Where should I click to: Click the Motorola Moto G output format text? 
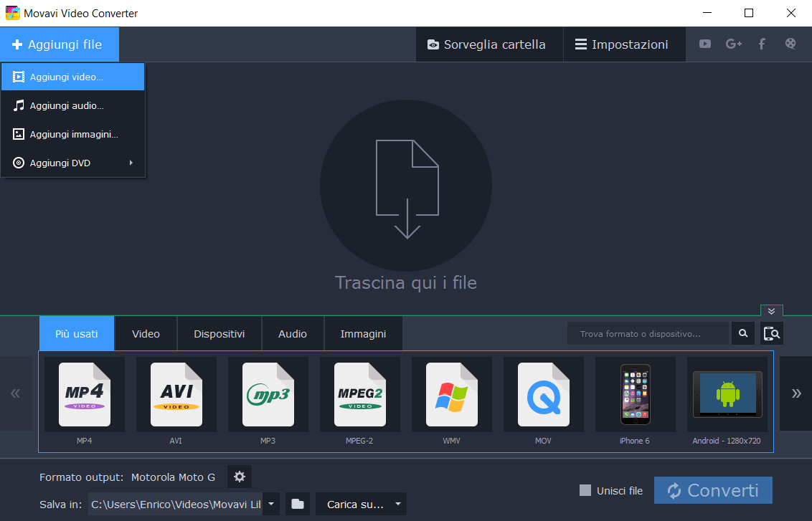(x=173, y=477)
